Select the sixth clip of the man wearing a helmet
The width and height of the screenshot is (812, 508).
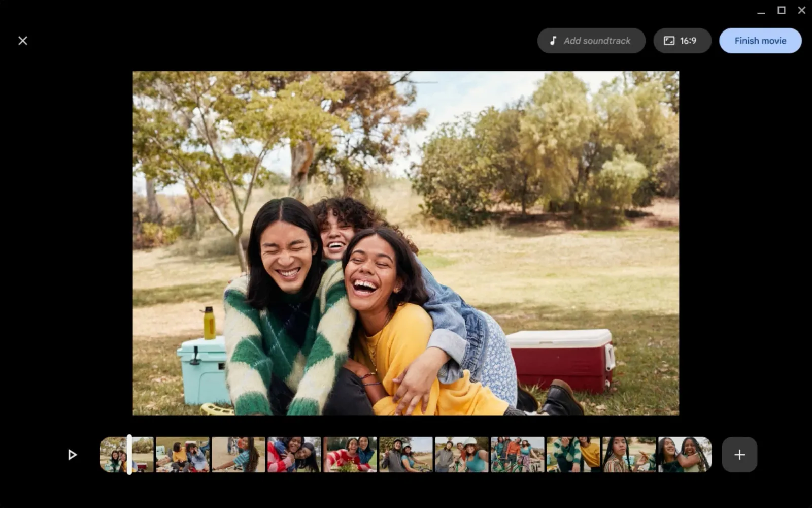405,455
